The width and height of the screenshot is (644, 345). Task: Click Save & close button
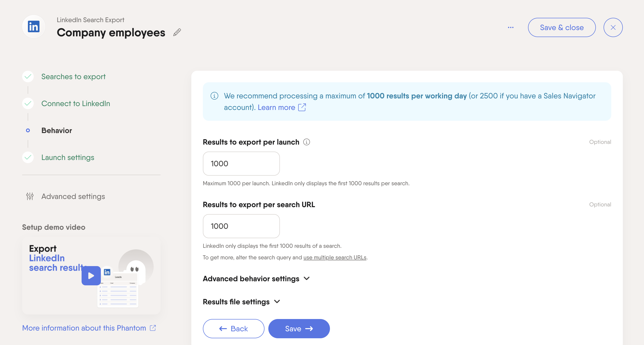tap(561, 27)
